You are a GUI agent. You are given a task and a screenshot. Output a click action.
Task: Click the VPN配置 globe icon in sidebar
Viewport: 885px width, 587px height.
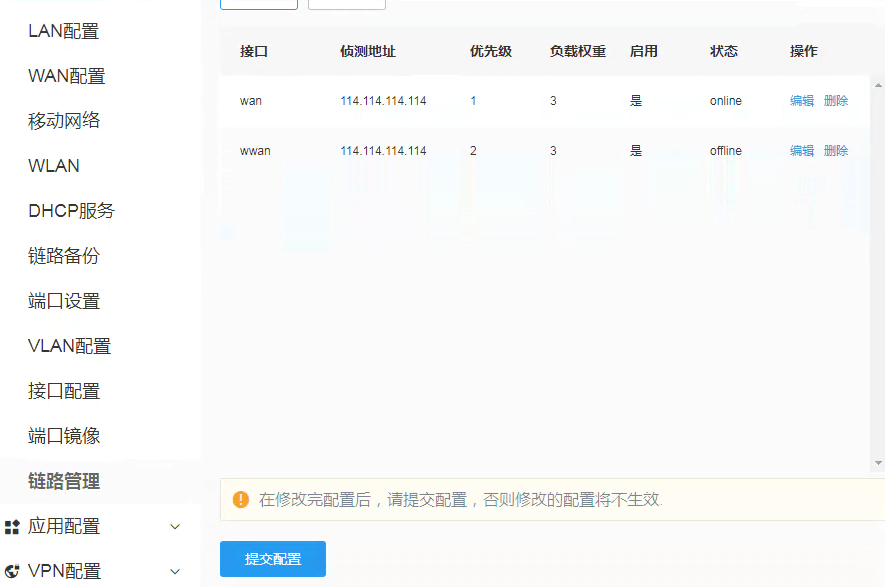click(x=11, y=570)
